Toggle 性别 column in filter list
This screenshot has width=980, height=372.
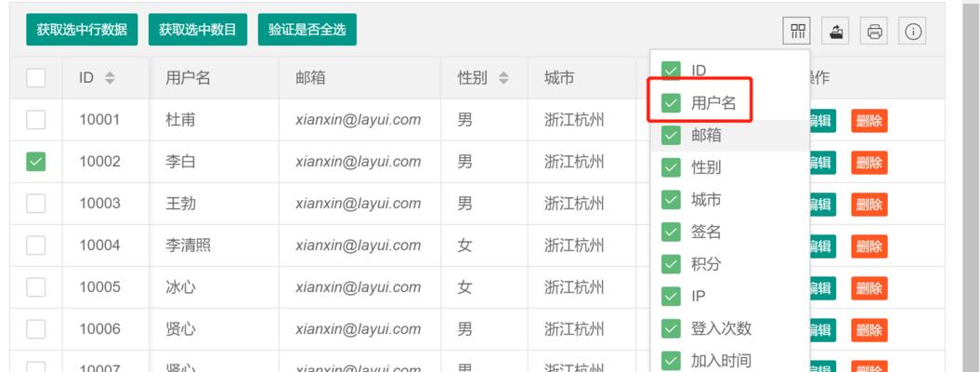click(671, 167)
